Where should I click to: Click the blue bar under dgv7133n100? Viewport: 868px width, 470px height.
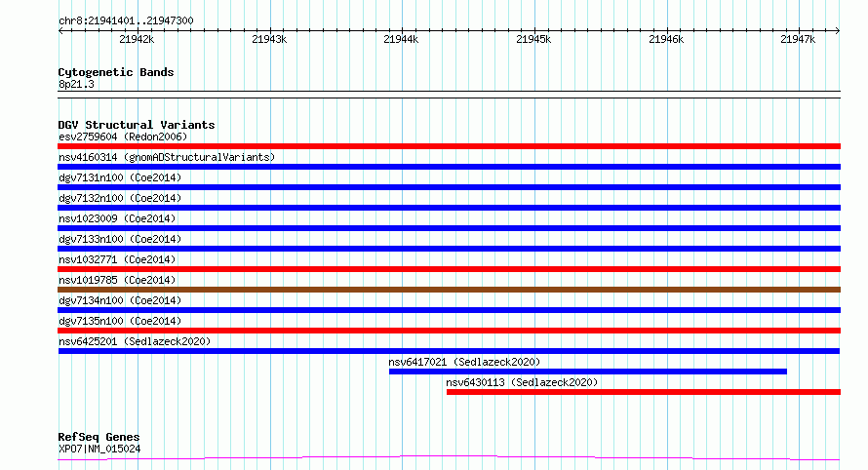449,249
